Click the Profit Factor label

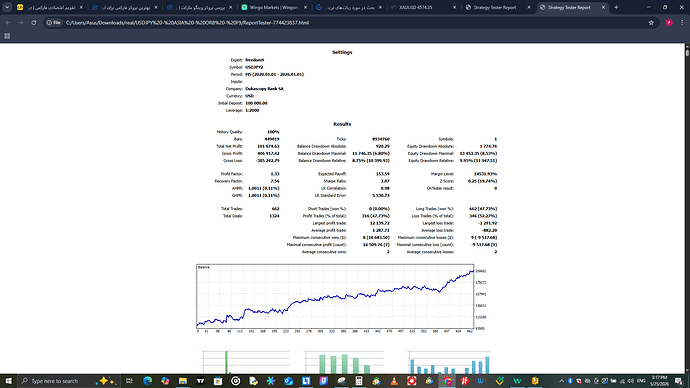[231, 174]
